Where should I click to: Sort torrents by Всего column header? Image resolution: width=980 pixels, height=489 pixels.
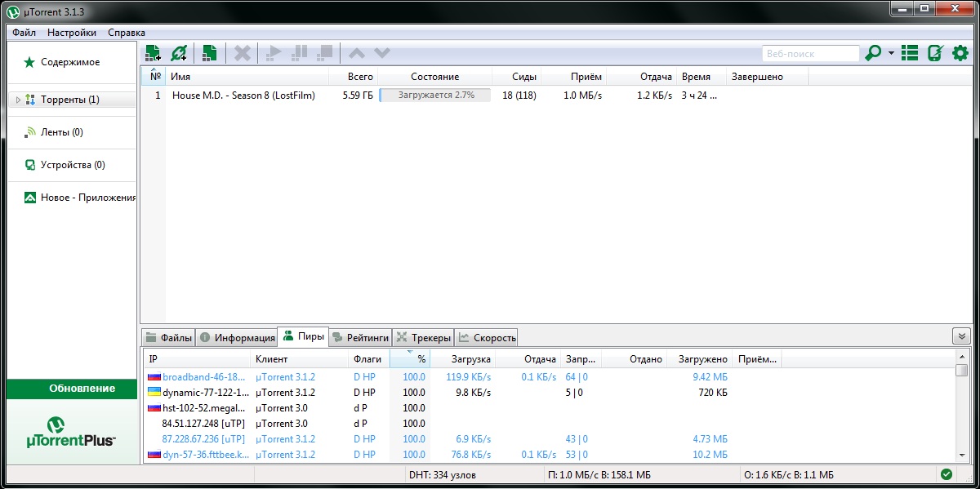pyautogui.click(x=354, y=77)
